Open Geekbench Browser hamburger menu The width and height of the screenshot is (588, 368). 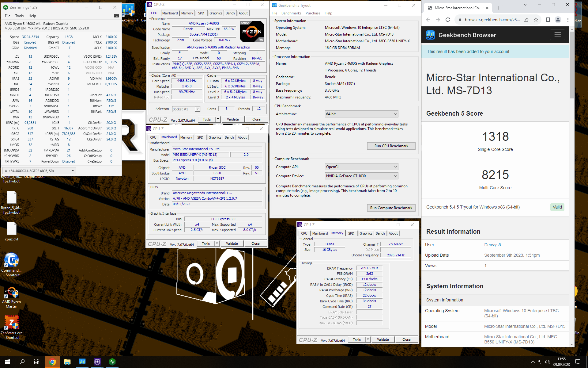(x=557, y=35)
